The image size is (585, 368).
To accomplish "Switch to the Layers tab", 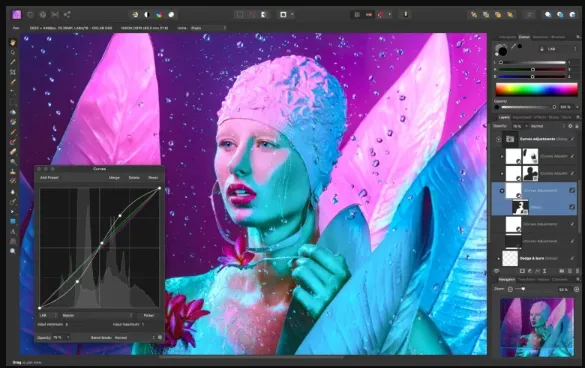I will click(504, 117).
